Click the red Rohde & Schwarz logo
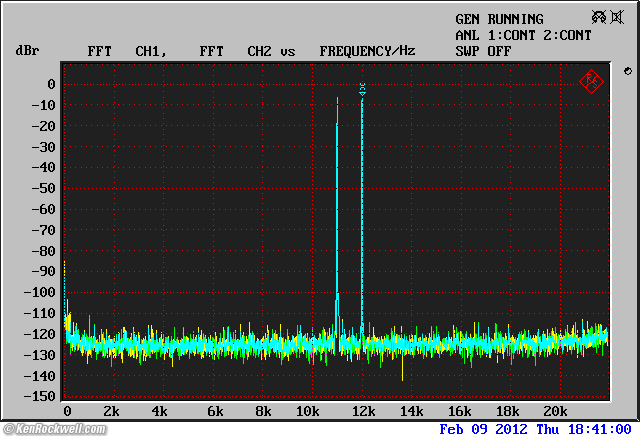Screen dimensions: 640x436 tap(591, 81)
